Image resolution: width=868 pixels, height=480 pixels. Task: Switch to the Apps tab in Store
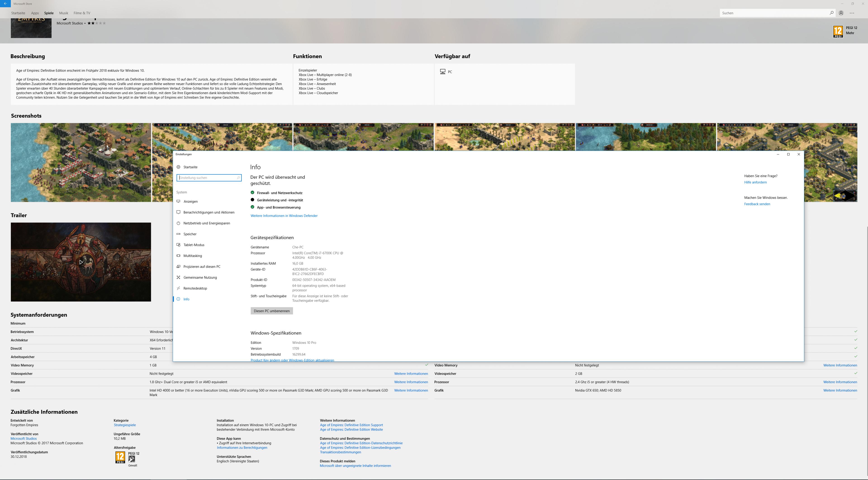click(35, 13)
